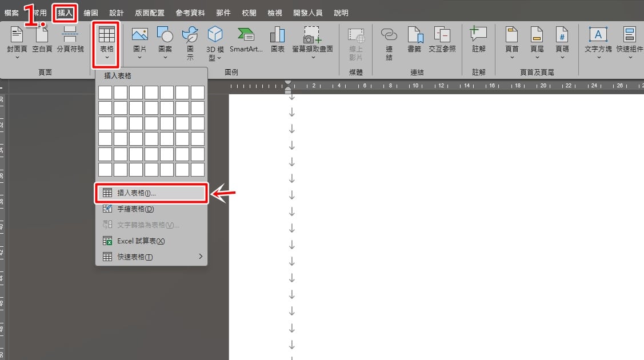The width and height of the screenshot is (644, 360).
Task: Switch to the 設計 ribbon tab
Action: [x=116, y=13]
